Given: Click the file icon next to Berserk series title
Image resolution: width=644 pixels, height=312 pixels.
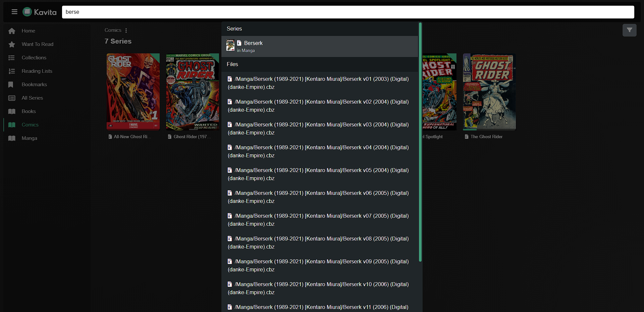Looking at the screenshot, I should click(x=239, y=43).
